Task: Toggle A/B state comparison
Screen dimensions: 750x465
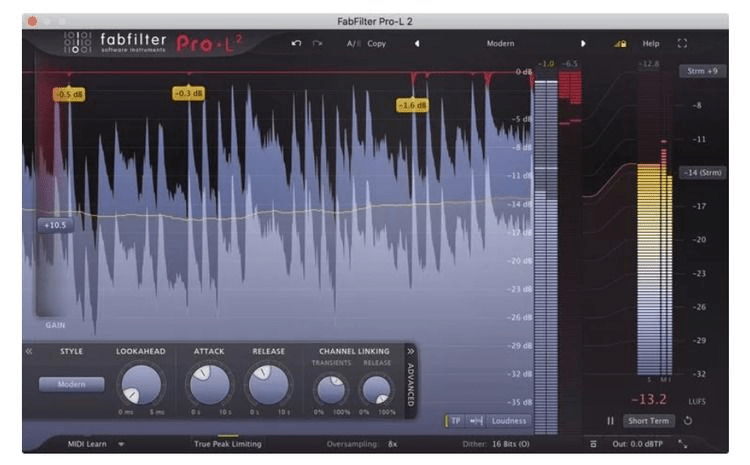Action: tap(353, 44)
